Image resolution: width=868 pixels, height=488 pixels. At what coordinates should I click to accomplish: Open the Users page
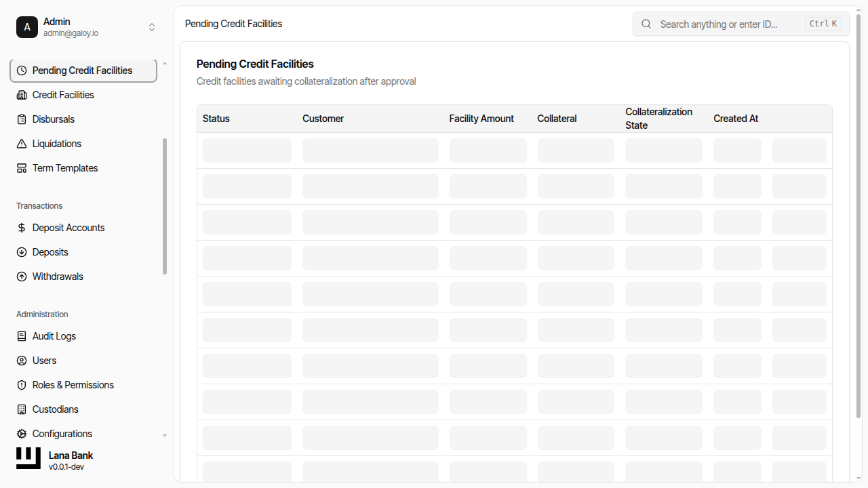click(x=43, y=361)
